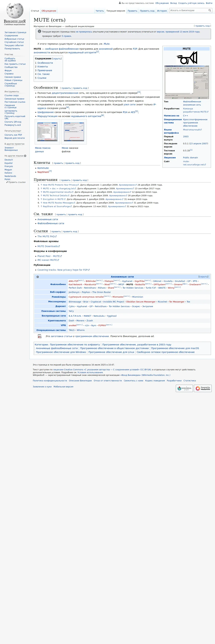Open the MUTE screenshot in the infobox
215x644 pixels.
(x=187, y=82)
